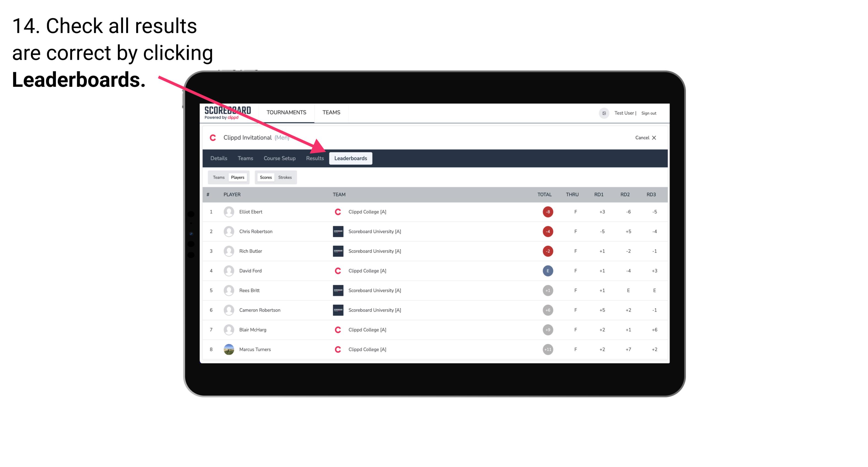Select the Results tab
868x467 pixels.
point(315,158)
